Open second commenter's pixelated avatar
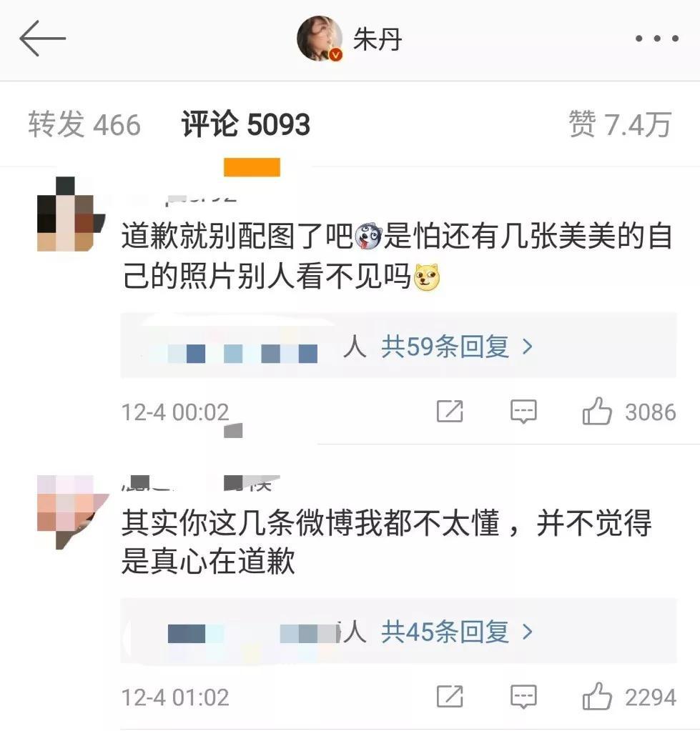This screenshot has width=700, height=731. (x=72, y=512)
